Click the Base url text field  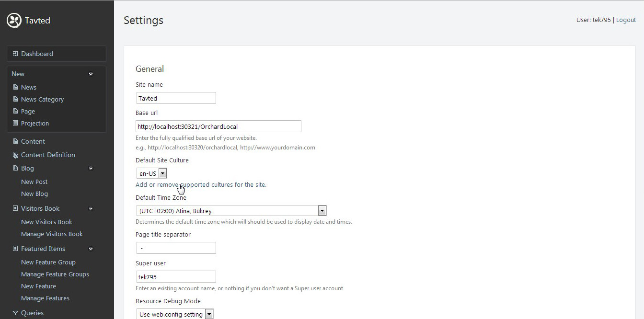click(218, 126)
